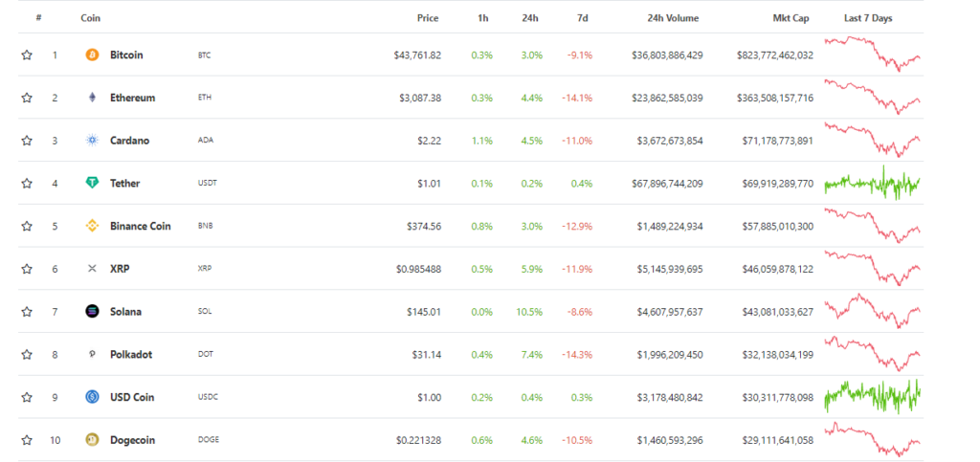This screenshot has width=980, height=462.
Task: Click the Coin column header
Action: pos(91,18)
